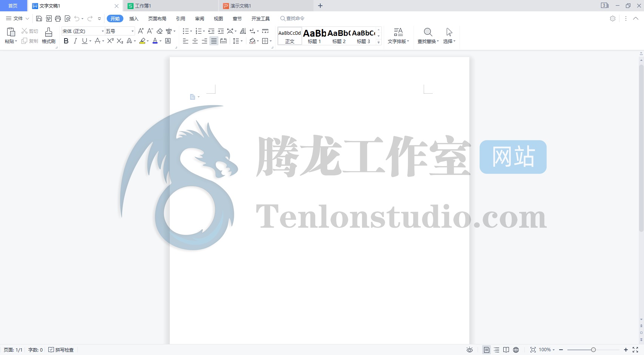The height and width of the screenshot is (355, 644).
Task: Switch to the 工作簿1 spreadsheet tab
Action: tap(143, 6)
